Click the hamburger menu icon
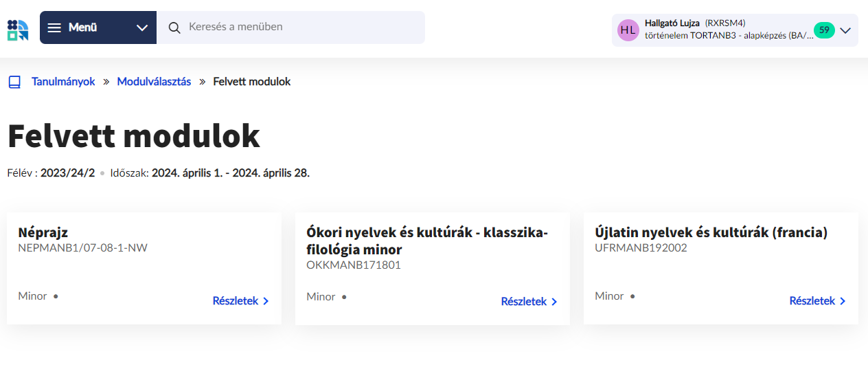This screenshot has width=868, height=376. point(54,27)
